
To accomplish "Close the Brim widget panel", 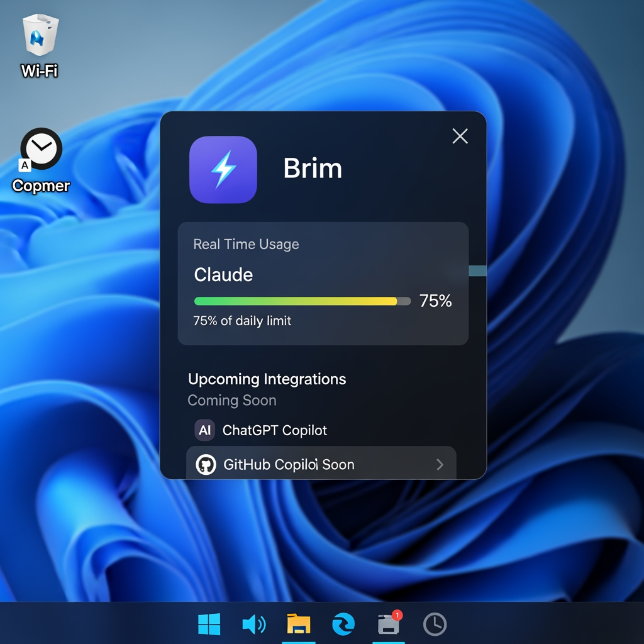I will (x=460, y=136).
